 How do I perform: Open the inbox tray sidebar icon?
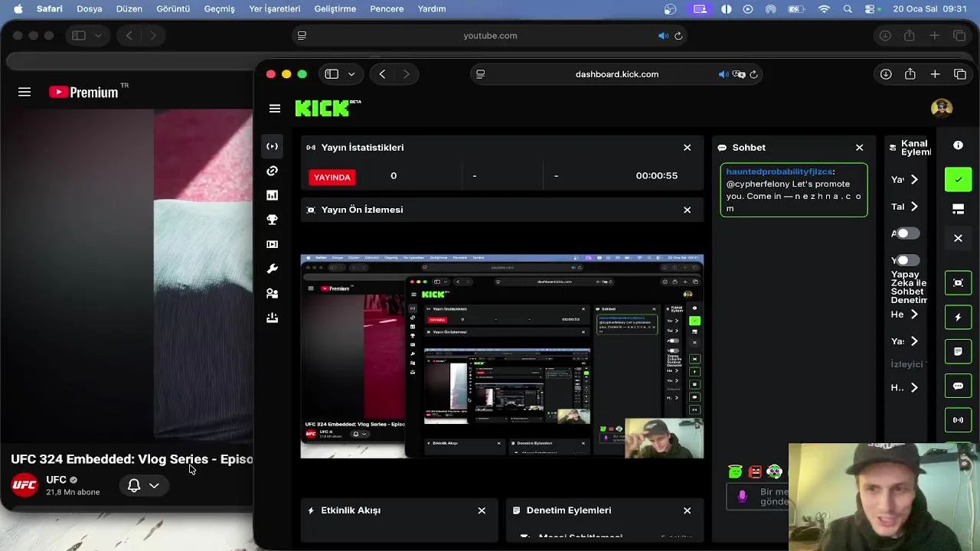272,318
